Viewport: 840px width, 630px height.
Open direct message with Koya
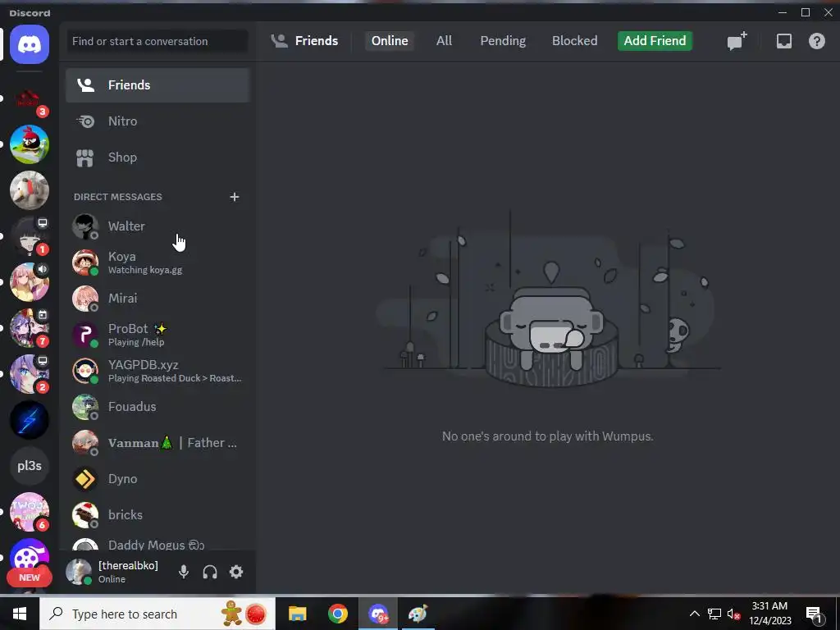157,262
